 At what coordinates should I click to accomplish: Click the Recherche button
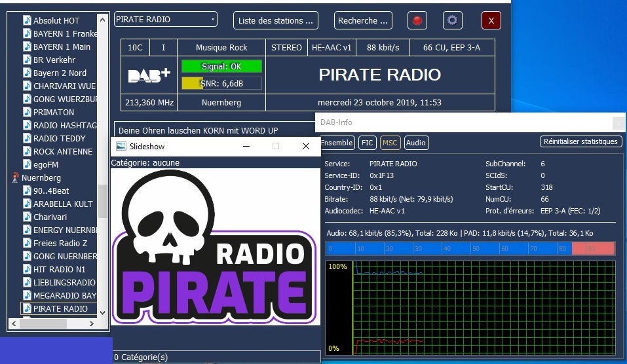pos(363,20)
